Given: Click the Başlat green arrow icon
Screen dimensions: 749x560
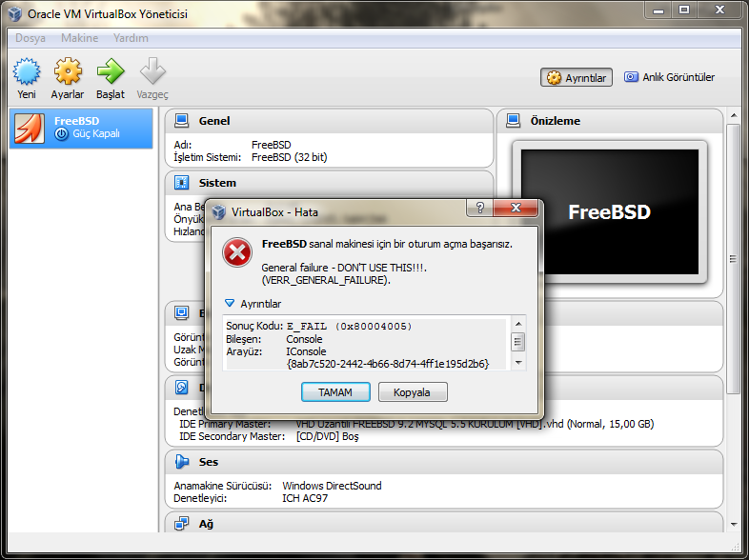Looking at the screenshot, I should tap(111, 71).
